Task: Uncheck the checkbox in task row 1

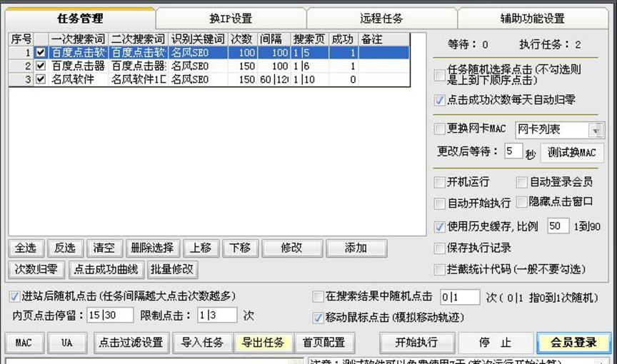Action: pos(41,52)
